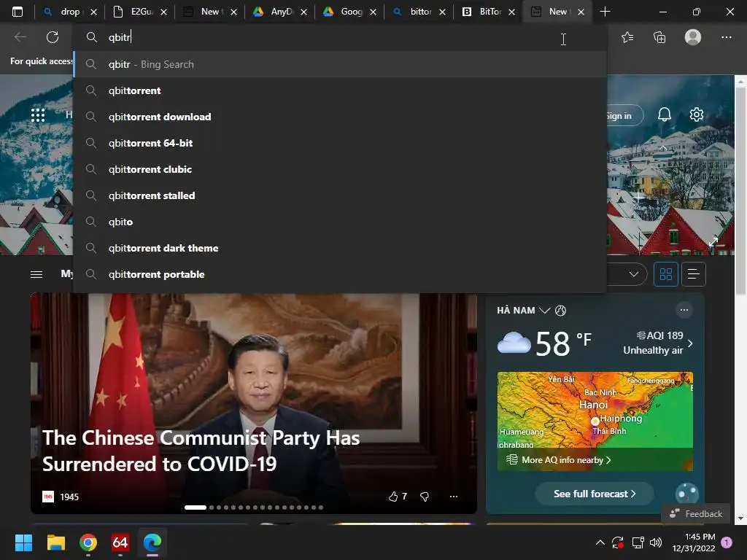Switch feed to list view

coord(694,274)
